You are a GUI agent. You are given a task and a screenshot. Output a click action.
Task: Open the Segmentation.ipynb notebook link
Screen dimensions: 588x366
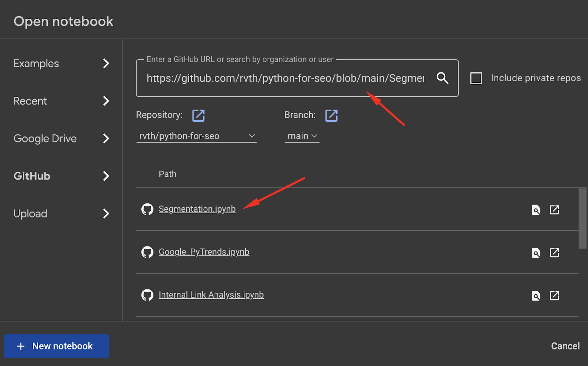(x=197, y=209)
